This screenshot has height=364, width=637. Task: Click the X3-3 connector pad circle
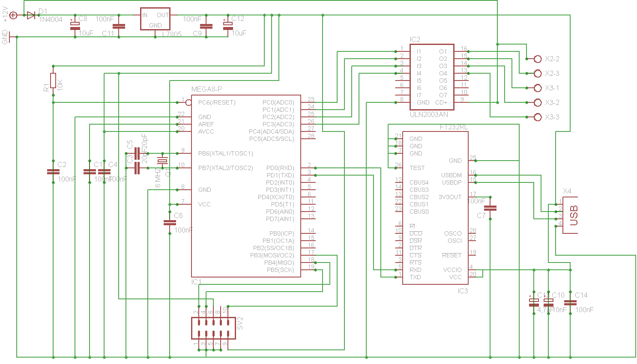(x=538, y=117)
